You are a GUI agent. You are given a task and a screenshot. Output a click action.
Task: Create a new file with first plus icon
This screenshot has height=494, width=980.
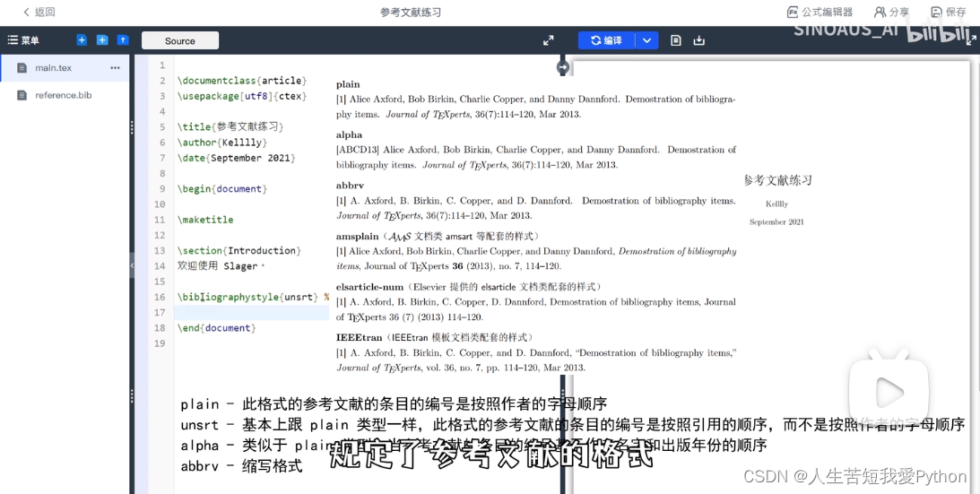tap(82, 40)
